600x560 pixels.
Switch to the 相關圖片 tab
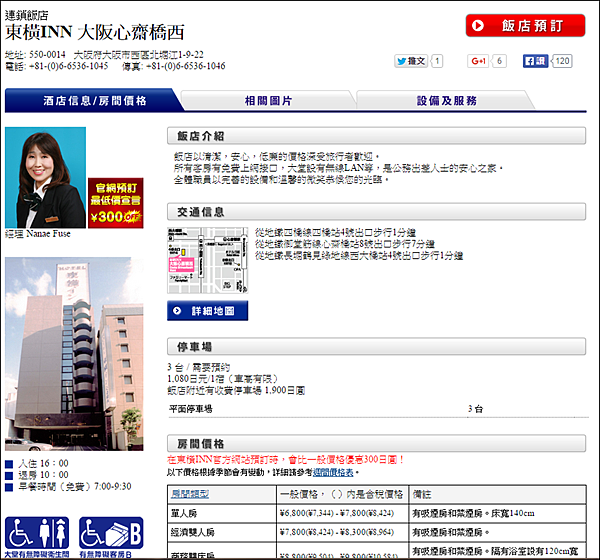tap(268, 101)
